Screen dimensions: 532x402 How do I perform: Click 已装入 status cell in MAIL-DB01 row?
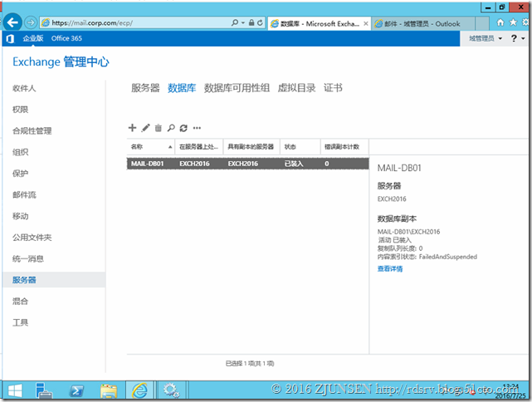[294, 164]
